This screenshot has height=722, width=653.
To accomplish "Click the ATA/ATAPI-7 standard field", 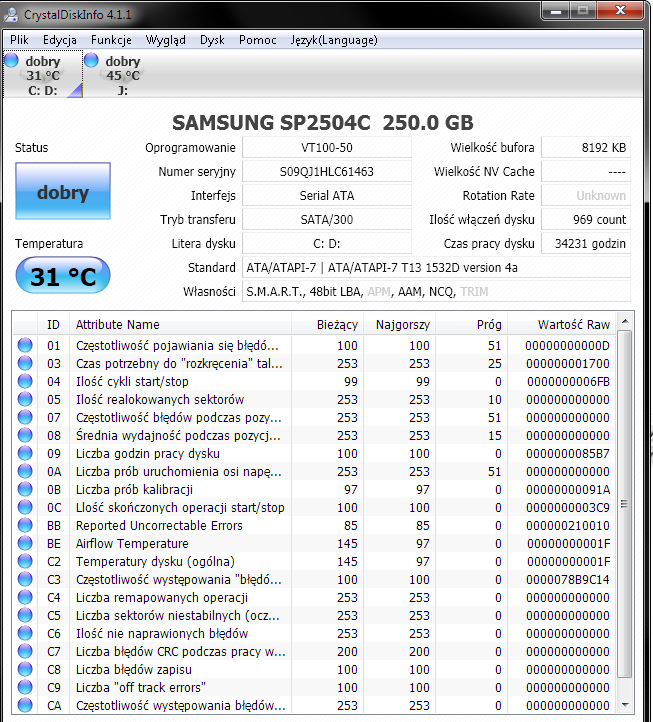I will click(436, 268).
